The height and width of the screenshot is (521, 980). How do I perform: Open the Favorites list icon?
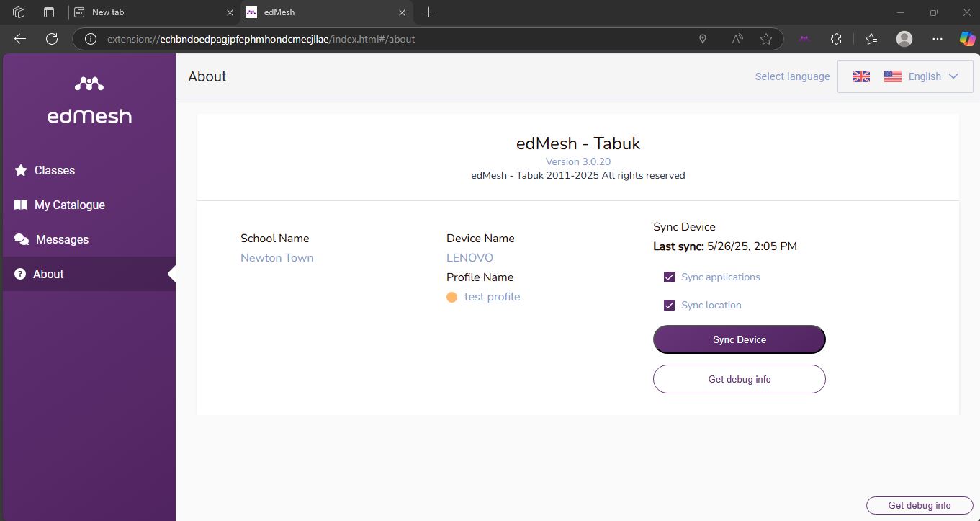871,39
